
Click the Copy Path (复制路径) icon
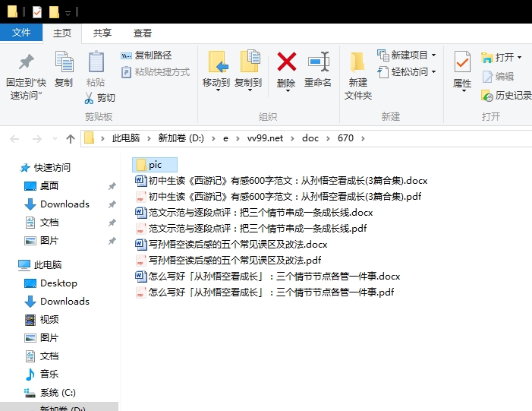click(126, 55)
